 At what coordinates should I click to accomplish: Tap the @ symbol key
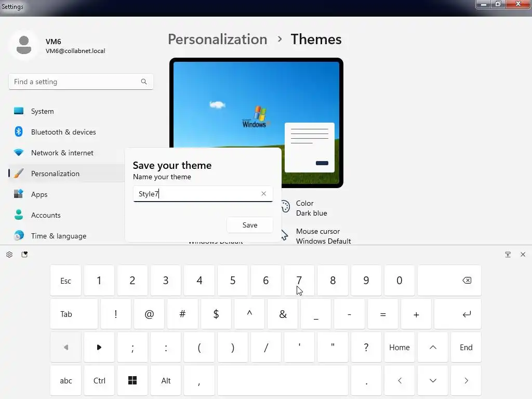(149, 314)
